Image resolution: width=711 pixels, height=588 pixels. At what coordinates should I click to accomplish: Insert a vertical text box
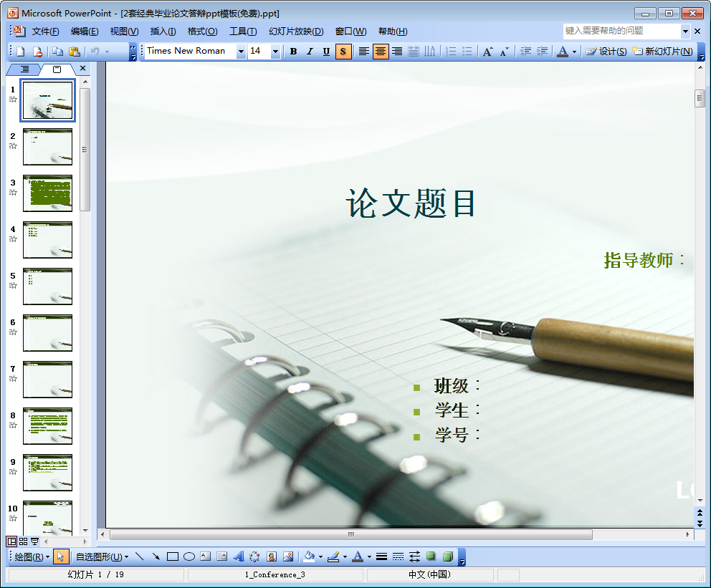tap(221, 556)
